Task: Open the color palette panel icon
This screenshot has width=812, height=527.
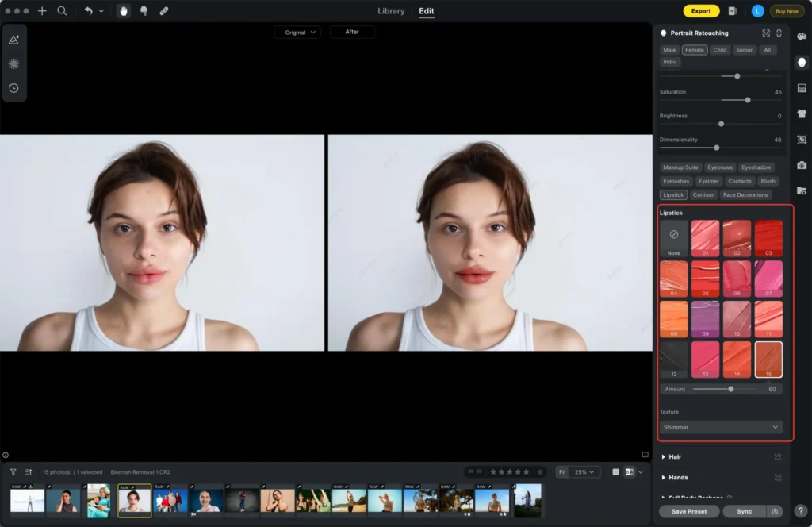Action: 802,37
